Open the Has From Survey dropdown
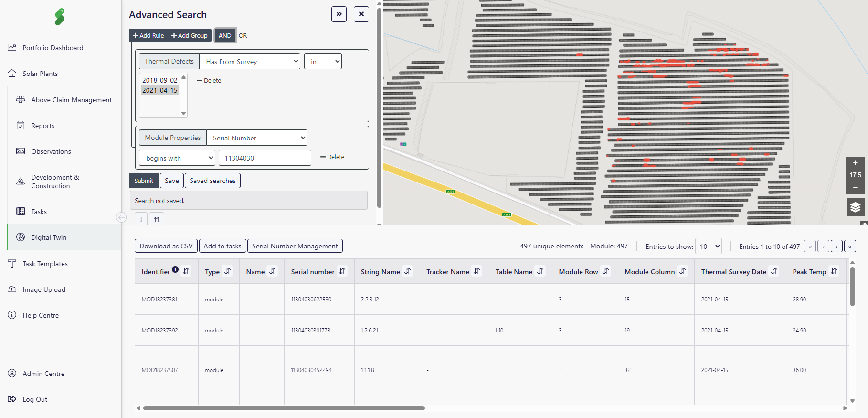Image resolution: width=868 pixels, height=418 pixels. [x=250, y=62]
